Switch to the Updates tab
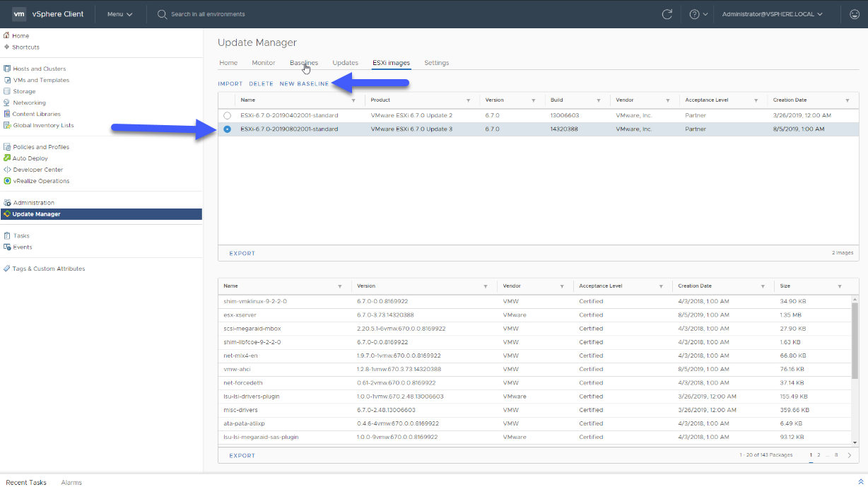 click(346, 63)
